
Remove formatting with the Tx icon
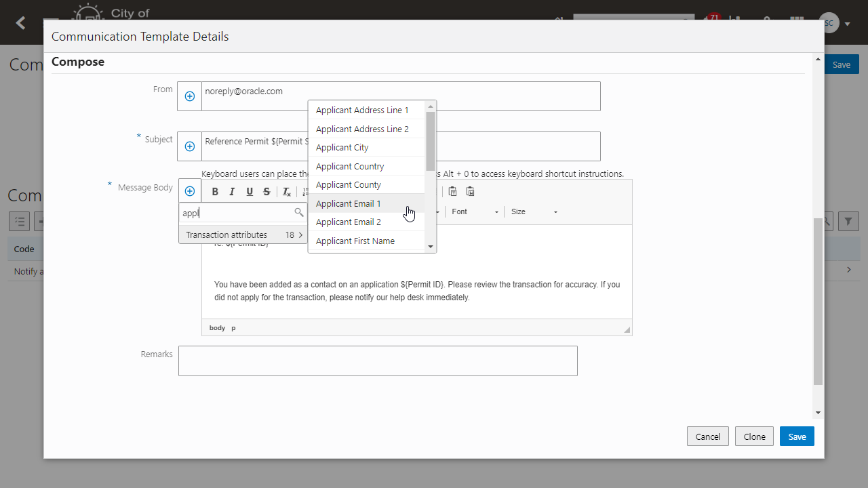[287, 192]
